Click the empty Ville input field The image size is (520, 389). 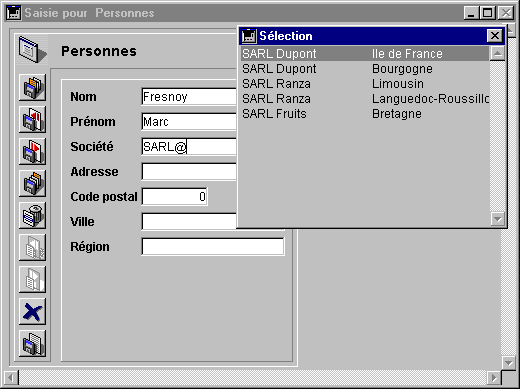pos(189,222)
